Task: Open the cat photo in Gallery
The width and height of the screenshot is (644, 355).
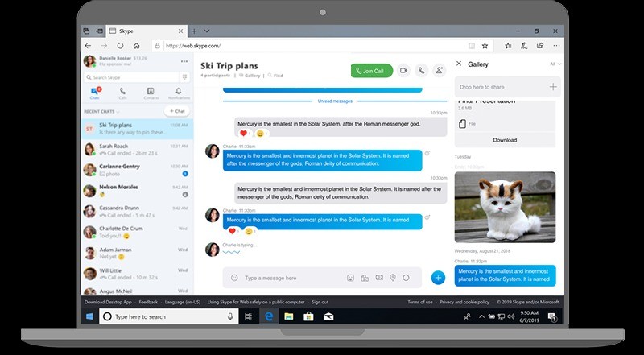Action: (505, 207)
